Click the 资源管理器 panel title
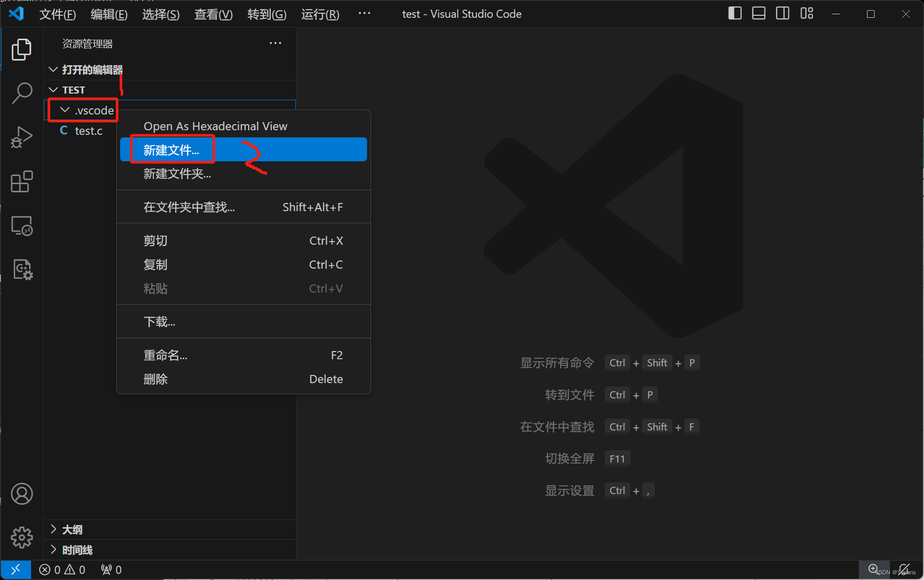This screenshot has height=580, width=924. (88, 44)
